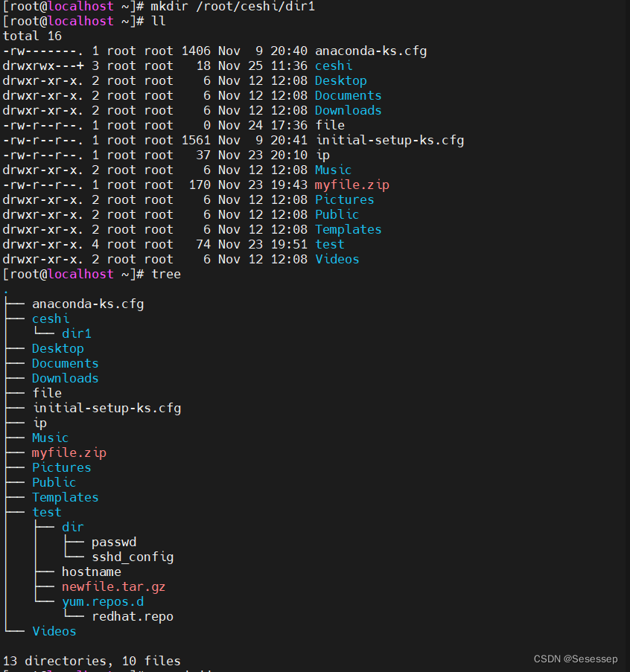Image resolution: width=630 pixels, height=672 pixels.
Task: Click timestamp '20:10' on ip row
Action: pos(289,155)
